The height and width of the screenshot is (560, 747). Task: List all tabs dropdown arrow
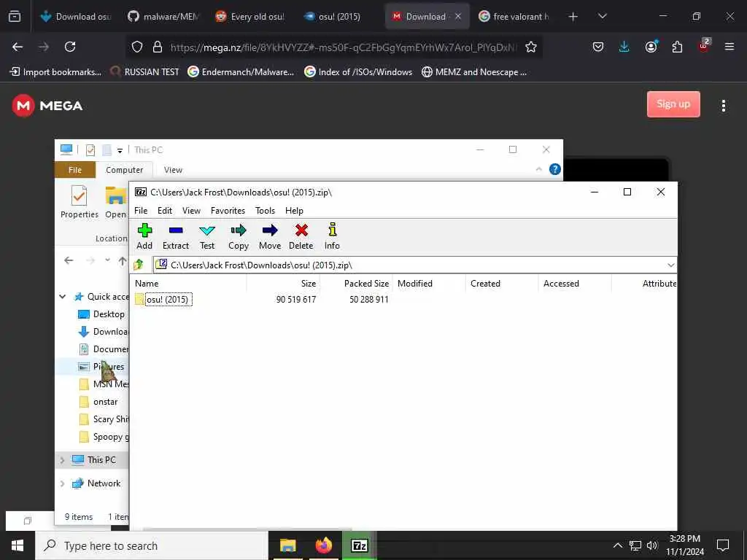pyautogui.click(x=602, y=17)
